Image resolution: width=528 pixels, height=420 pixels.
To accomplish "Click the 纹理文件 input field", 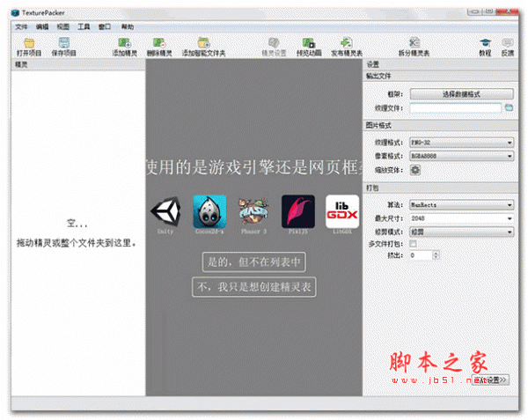I will click(456, 107).
